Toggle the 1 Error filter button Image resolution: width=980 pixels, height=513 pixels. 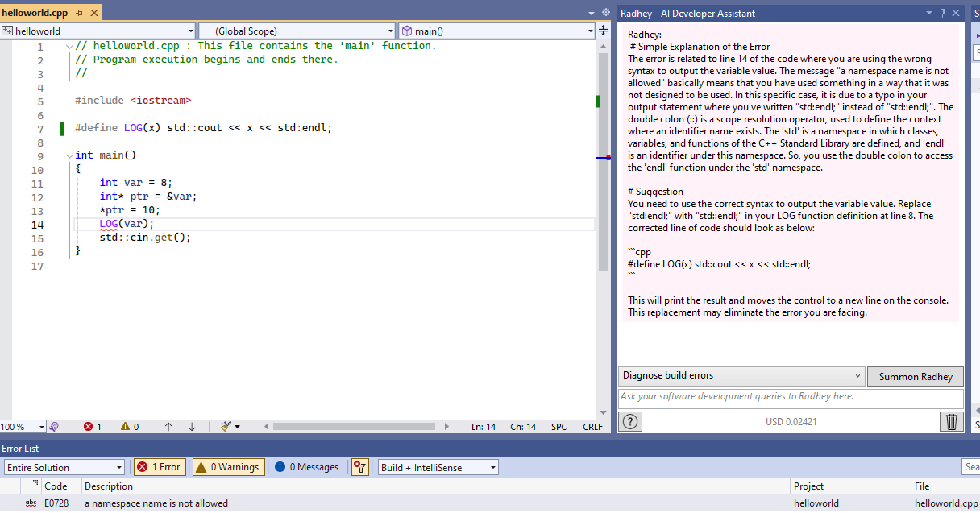point(159,467)
